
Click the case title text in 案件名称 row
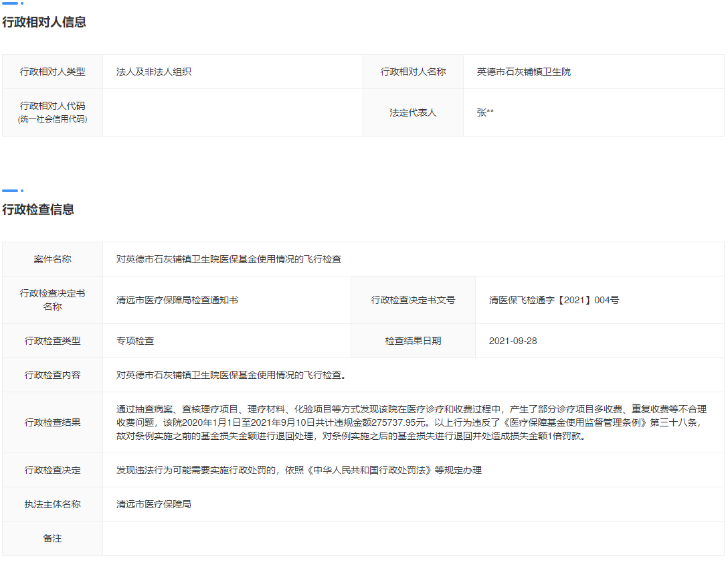[229, 259]
